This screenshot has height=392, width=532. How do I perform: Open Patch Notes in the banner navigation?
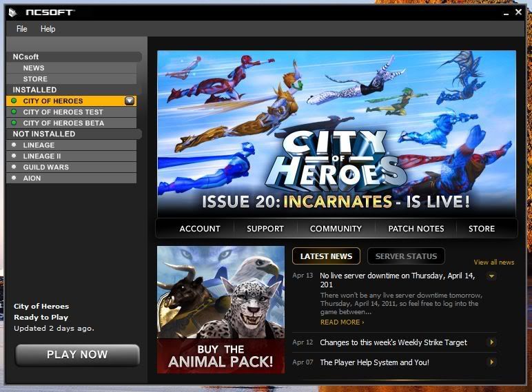(x=416, y=229)
